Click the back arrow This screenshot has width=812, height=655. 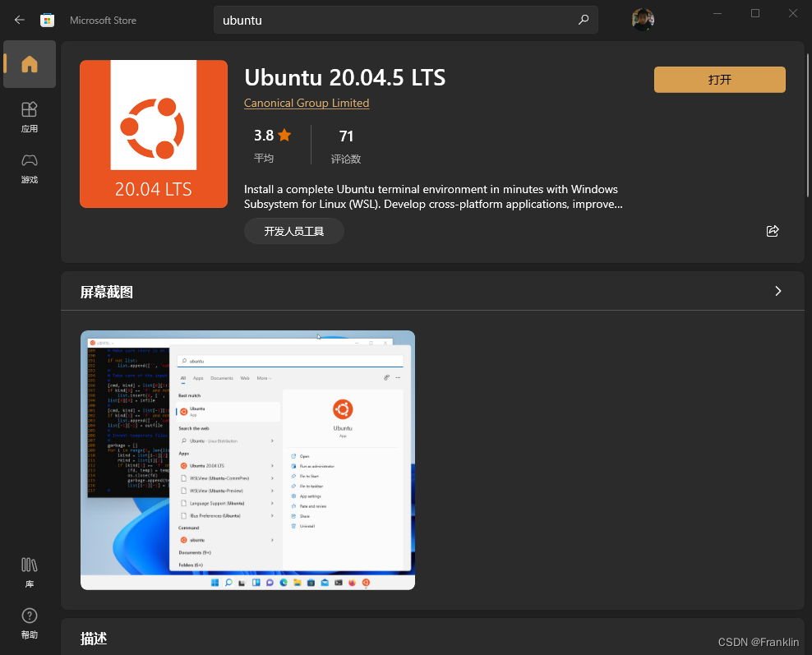point(19,19)
